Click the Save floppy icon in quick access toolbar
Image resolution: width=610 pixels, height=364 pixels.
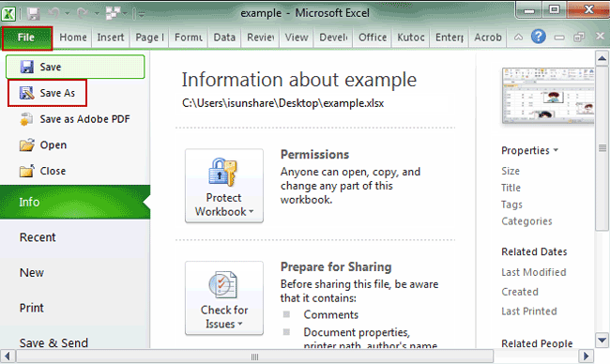pos(34,14)
